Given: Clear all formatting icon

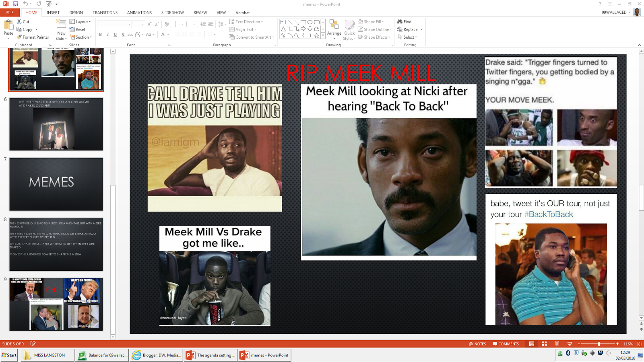Looking at the screenshot, I should [x=167, y=24].
